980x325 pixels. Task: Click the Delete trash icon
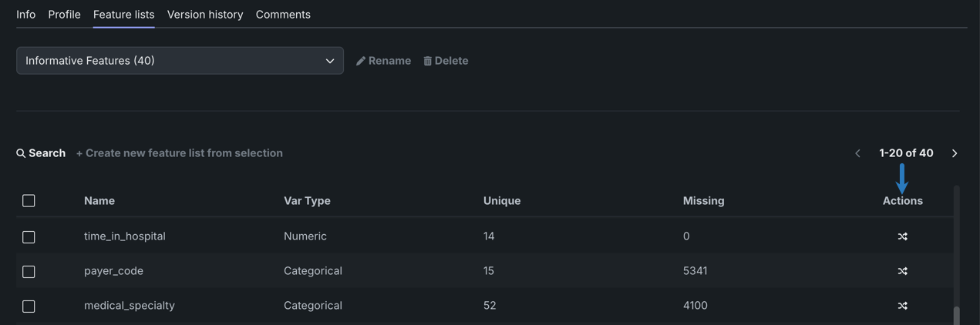[428, 61]
